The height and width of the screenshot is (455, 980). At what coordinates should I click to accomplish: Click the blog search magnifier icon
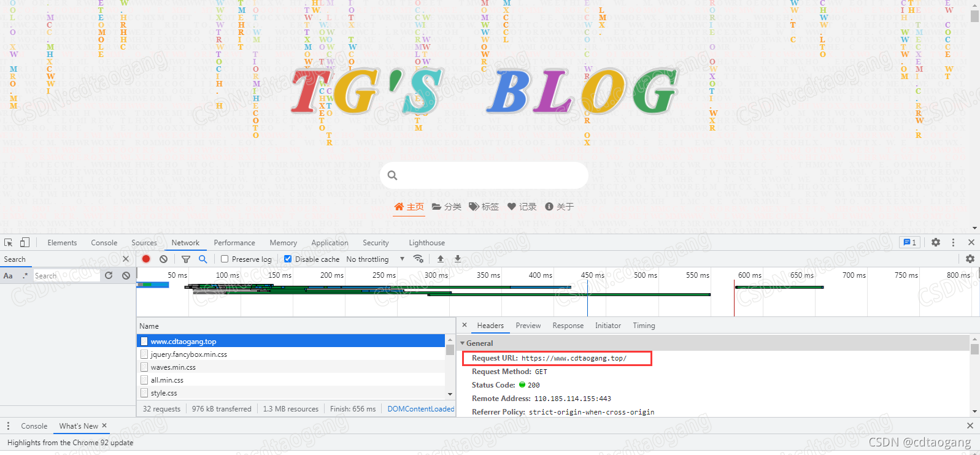(393, 175)
